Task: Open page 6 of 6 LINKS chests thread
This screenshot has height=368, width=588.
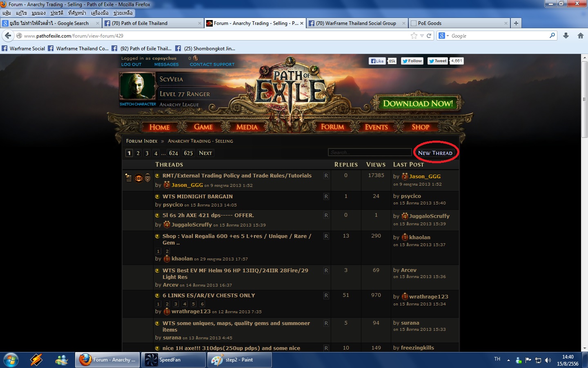Action: point(202,304)
